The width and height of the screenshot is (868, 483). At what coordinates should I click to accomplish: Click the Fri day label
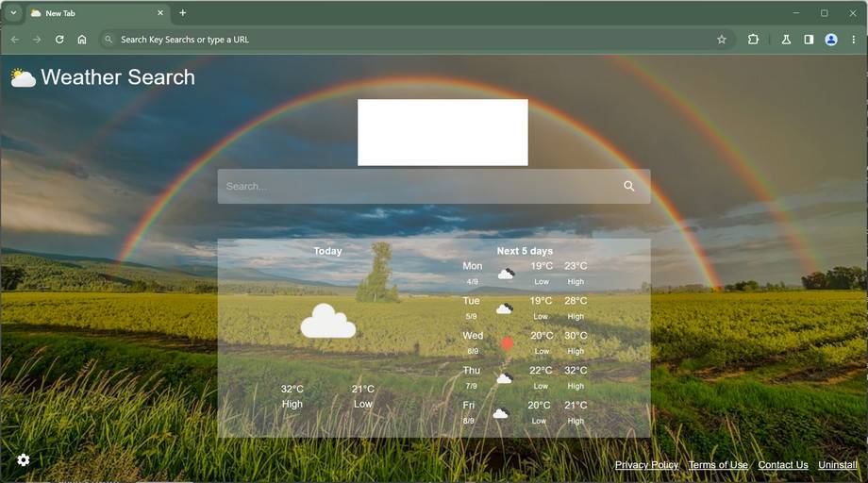[x=468, y=405]
